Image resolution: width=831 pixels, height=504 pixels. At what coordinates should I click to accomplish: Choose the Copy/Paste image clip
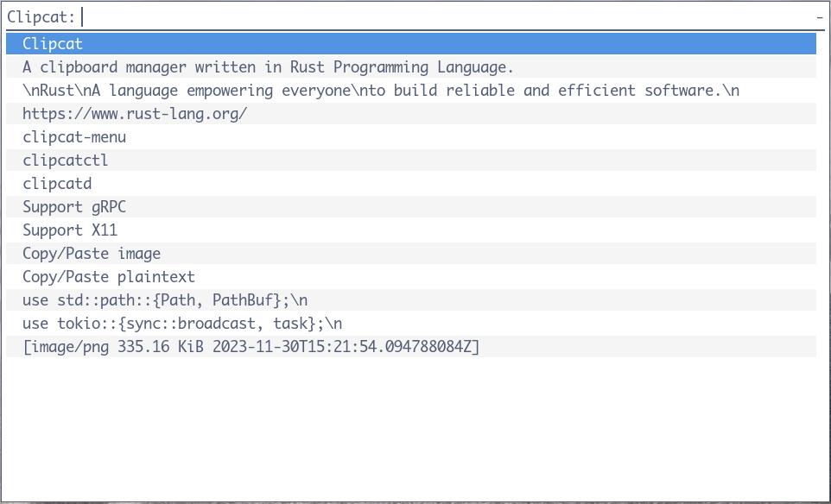coord(410,253)
